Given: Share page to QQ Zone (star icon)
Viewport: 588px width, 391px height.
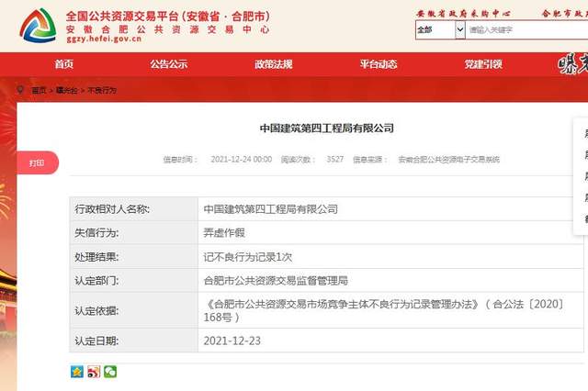Looking at the screenshot, I should coord(77,372).
